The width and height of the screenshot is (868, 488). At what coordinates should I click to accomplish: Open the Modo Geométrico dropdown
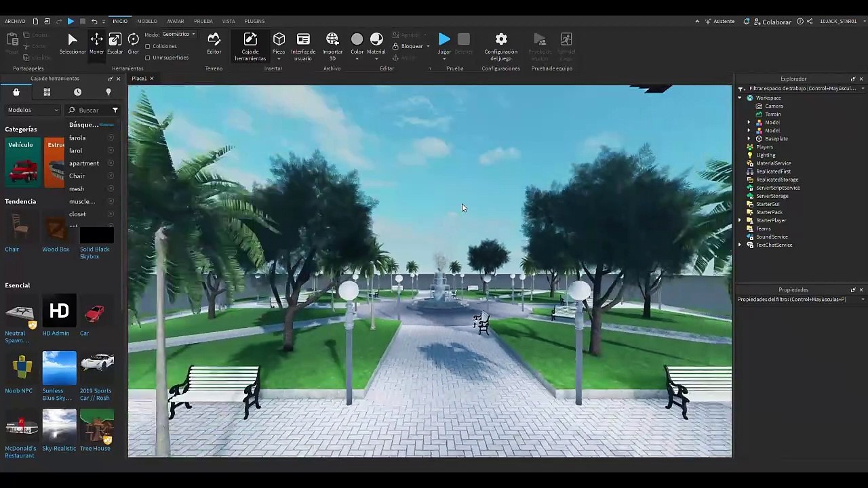coord(179,35)
